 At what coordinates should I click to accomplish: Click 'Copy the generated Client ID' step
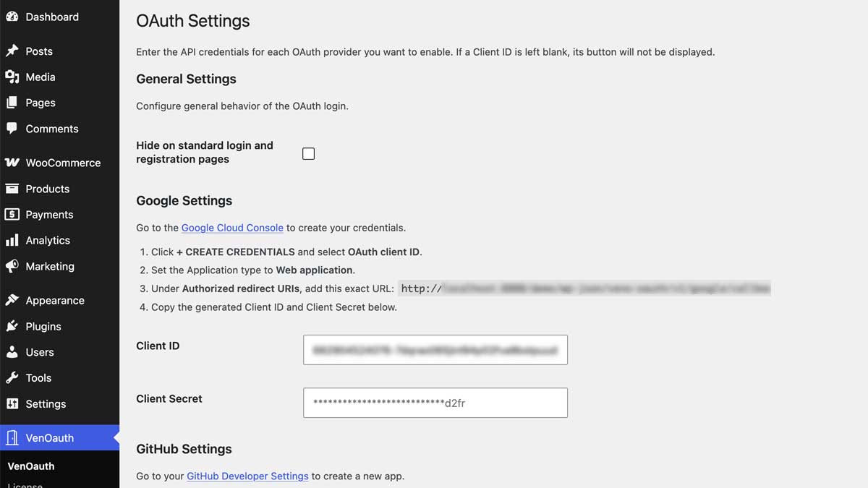tap(274, 307)
